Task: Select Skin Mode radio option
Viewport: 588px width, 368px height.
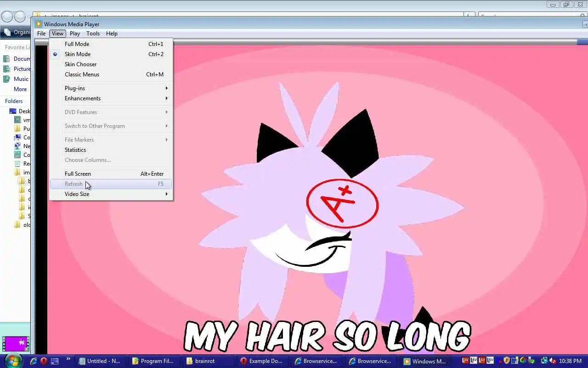Action: (111, 54)
